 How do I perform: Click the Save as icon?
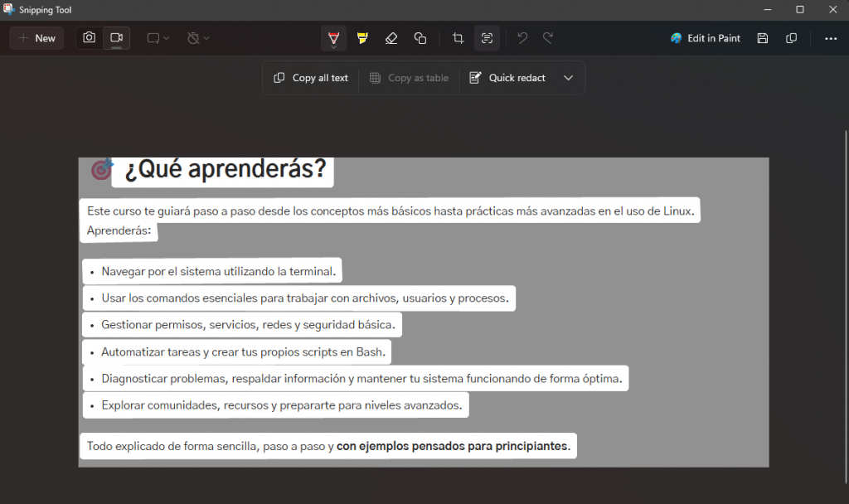[x=763, y=38]
